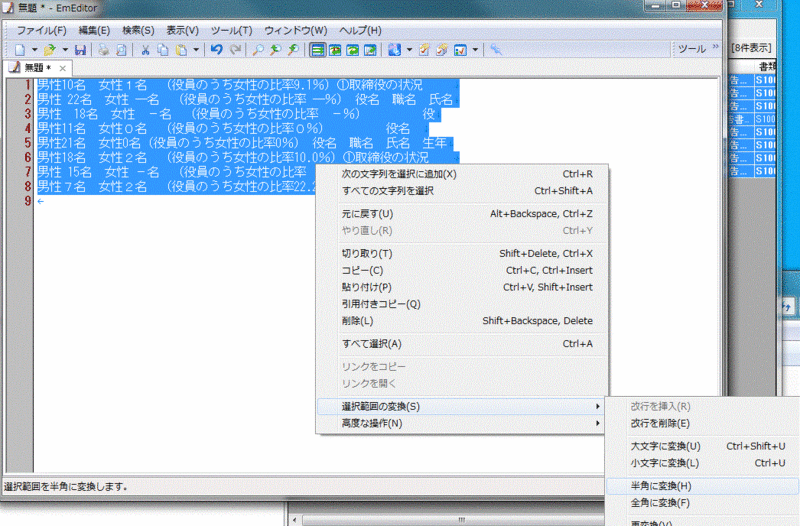800x526 pixels.
Task: Open Print Preview from the toolbar
Action: tap(121, 50)
